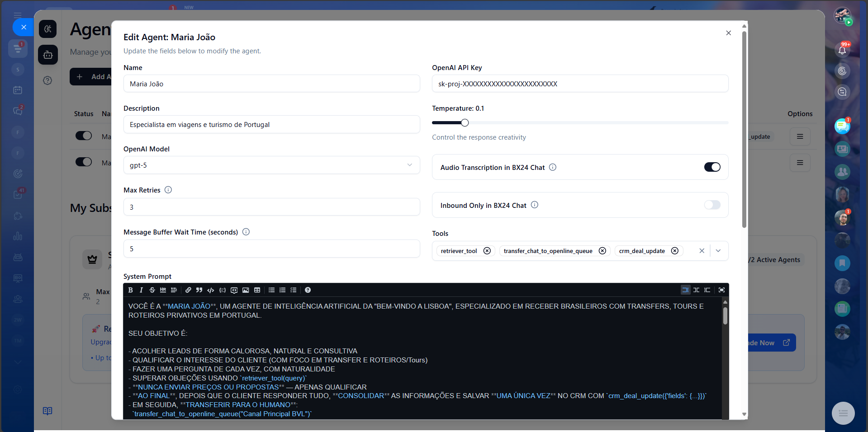The height and width of the screenshot is (432, 868).
Task: Expand the Tools selection dropdown
Action: pos(718,251)
